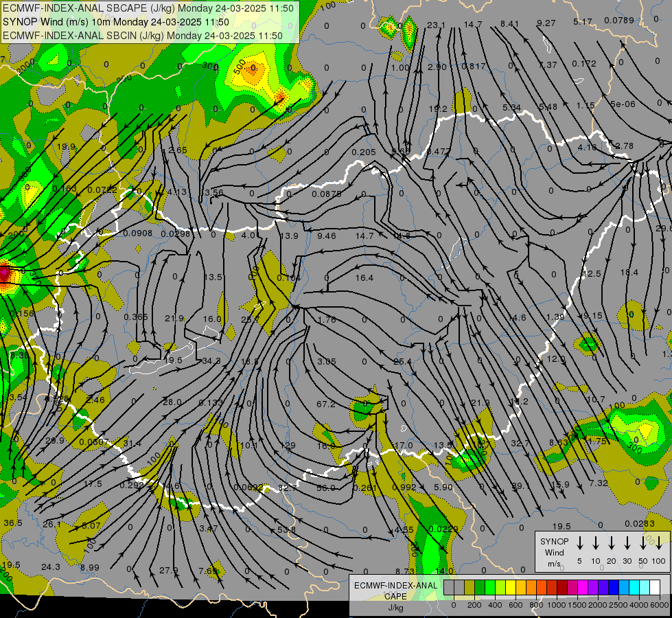The height and width of the screenshot is (618, 672).
Task: Click the map value 17.5
Action: click(93, 484)
